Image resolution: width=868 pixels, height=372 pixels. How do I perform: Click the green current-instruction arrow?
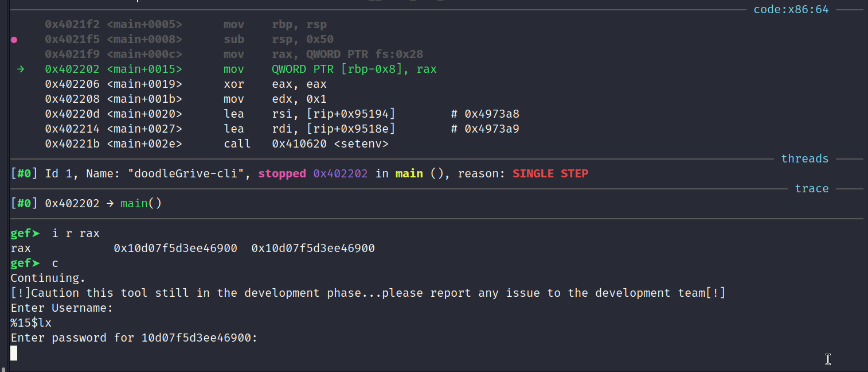[21, 69]
